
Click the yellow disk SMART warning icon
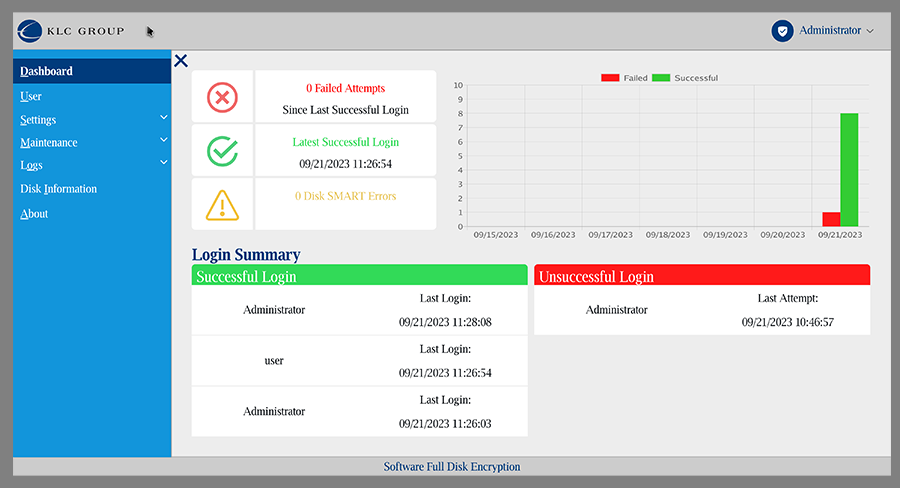[222, 204]
